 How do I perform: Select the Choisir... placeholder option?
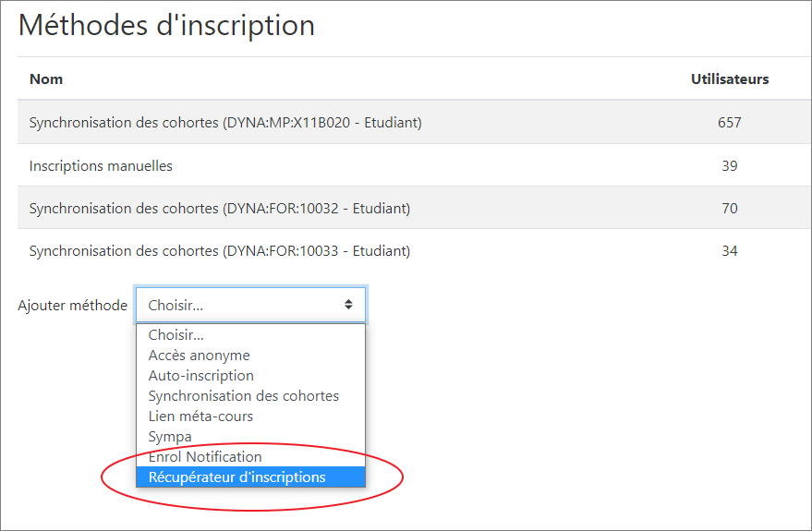coord(176,335)
